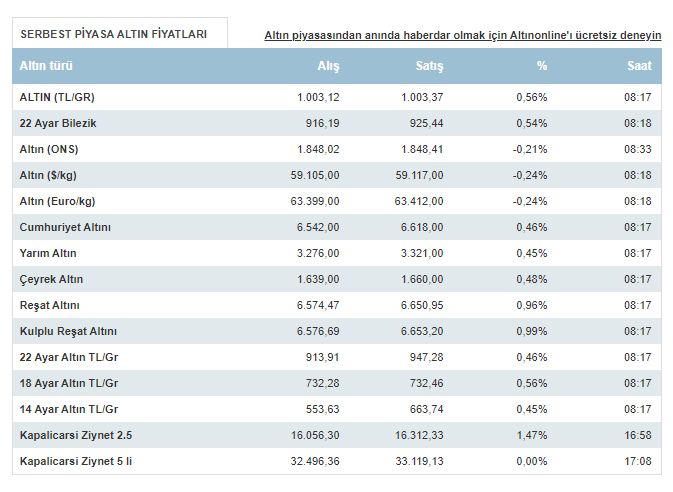Select the ALTIN (TL/GR) row label
Image resolution: width=673 pixels, height=492 pixels.
tap(57, 97)
